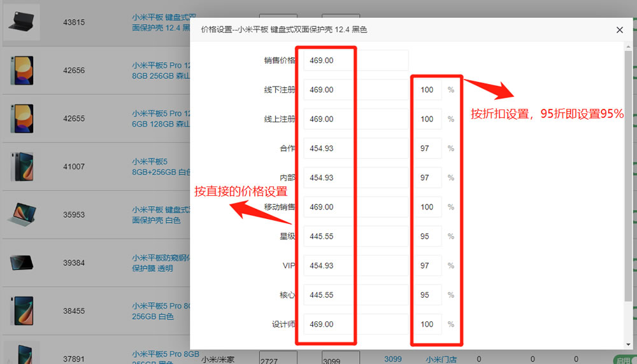Image resolution: width=637 pixels, height=364 pixels.
Task: Select product ID 42656 cell
Action: 74,71
